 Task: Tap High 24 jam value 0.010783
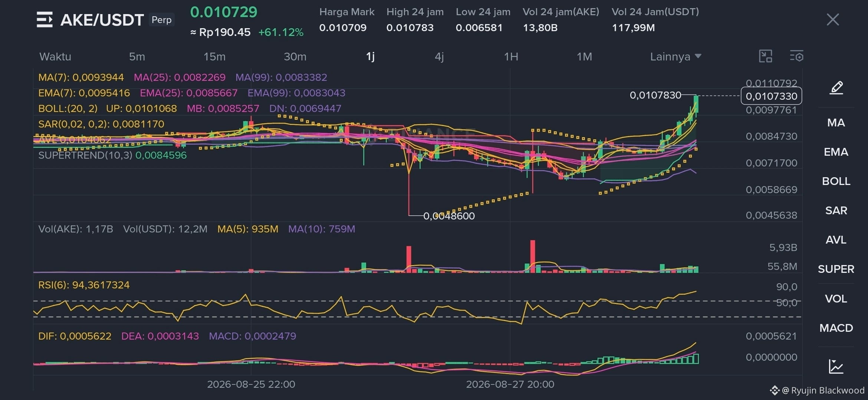(x=410, y=28)
